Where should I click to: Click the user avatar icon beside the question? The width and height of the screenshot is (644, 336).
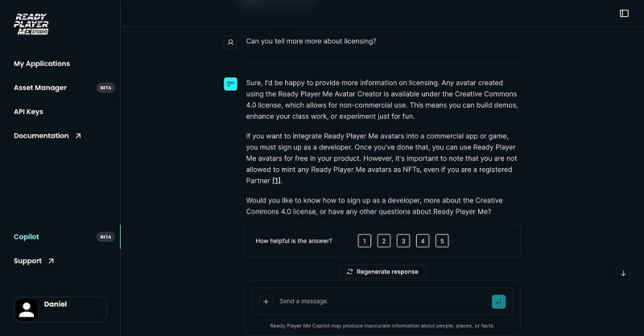[230, 42]
